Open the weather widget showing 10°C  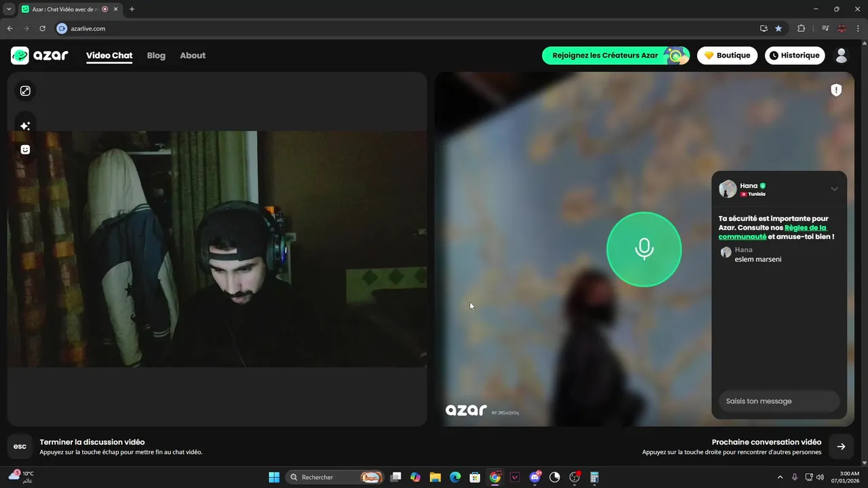pyautogui.click(x=22, y=476)
